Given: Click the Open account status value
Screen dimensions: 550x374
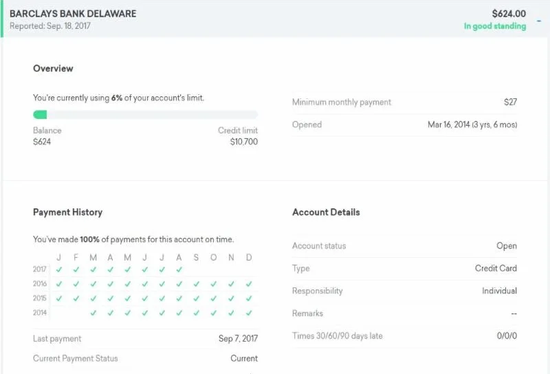Looking at the screenshot, I should 507,246.
